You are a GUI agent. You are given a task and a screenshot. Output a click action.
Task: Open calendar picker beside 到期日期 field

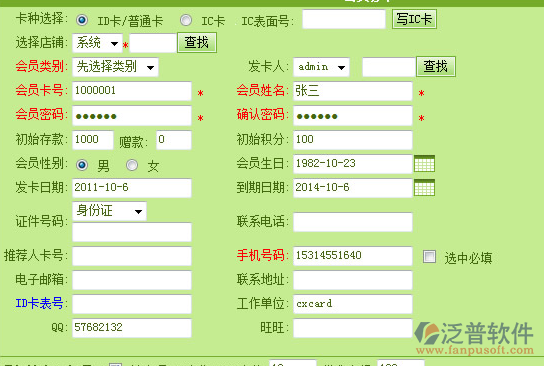424,188
